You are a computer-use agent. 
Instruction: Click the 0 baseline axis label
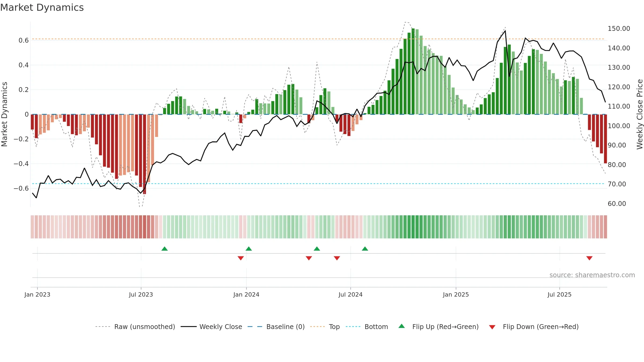coord(27,114)
